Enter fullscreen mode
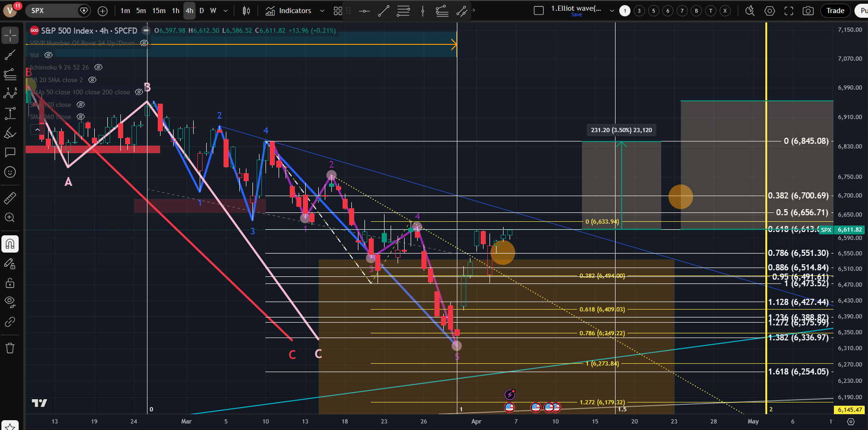 789,11
